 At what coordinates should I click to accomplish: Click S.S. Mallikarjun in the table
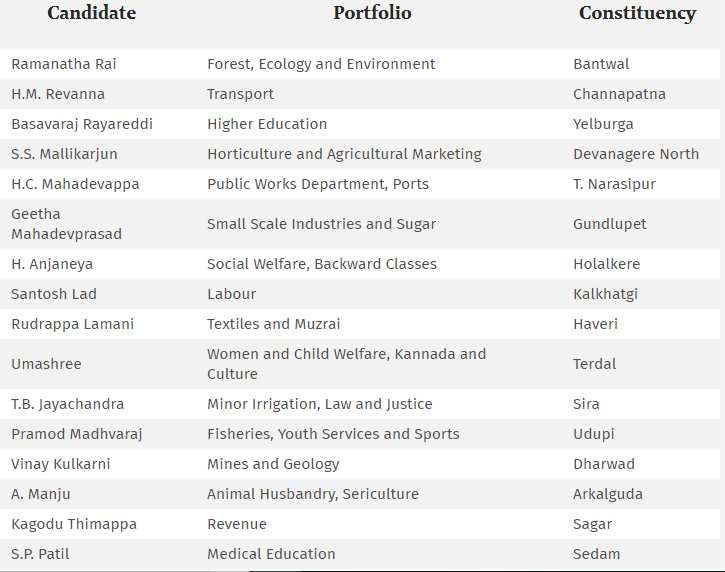pos(64,154)
